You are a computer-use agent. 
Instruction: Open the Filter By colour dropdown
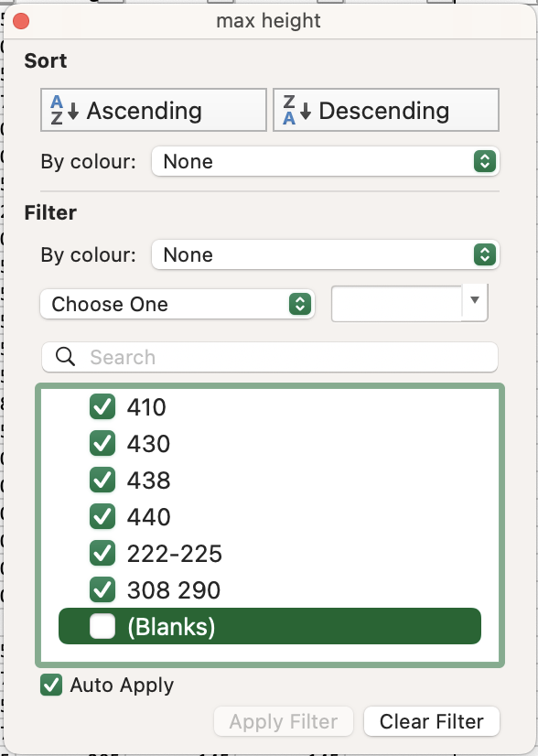click(x=326, y=254)
